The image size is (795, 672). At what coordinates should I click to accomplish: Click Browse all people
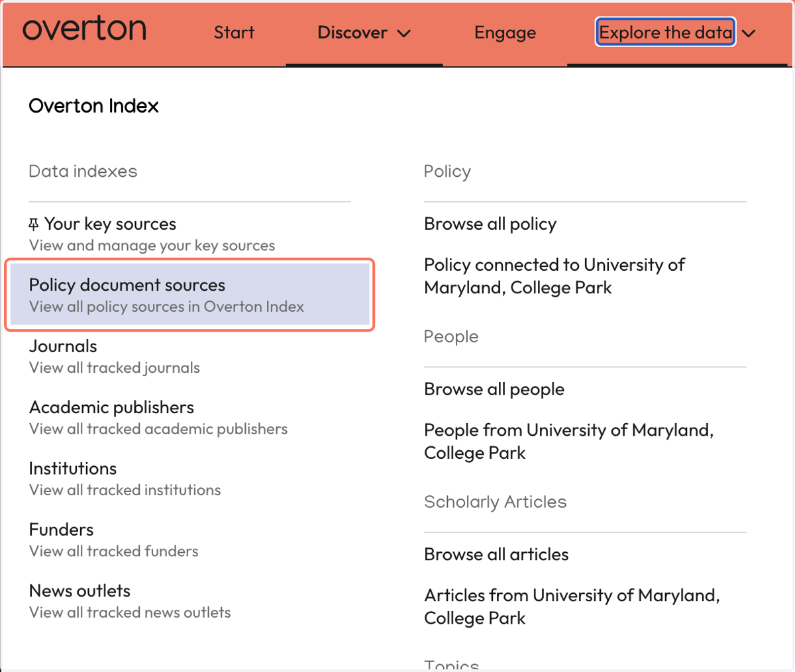pyautogui.click(x=494, y=389)
